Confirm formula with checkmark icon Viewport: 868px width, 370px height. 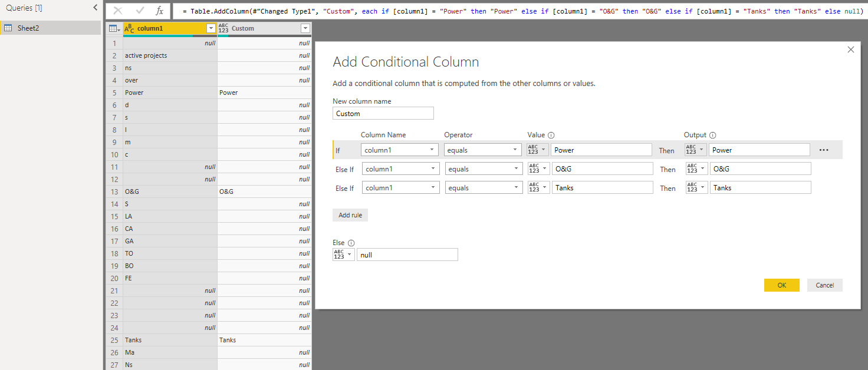(140, 11)
